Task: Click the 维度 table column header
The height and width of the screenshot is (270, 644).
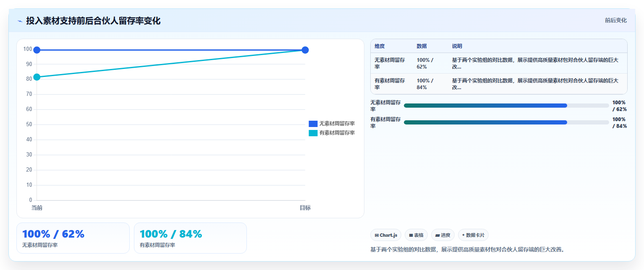Action: (x=380, y=46)
